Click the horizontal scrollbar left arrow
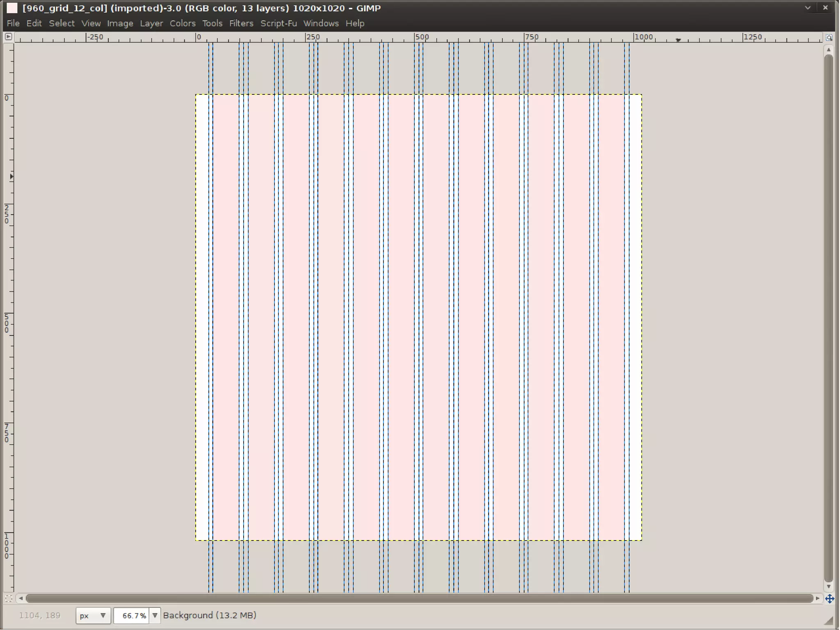Viewport: 840px width, 630px height. point(21,598)
